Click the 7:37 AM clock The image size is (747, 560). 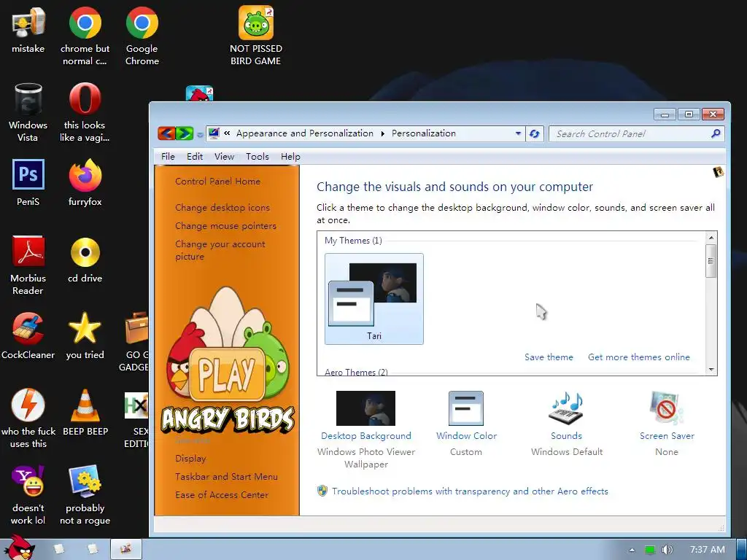click(x=708, y=550)
